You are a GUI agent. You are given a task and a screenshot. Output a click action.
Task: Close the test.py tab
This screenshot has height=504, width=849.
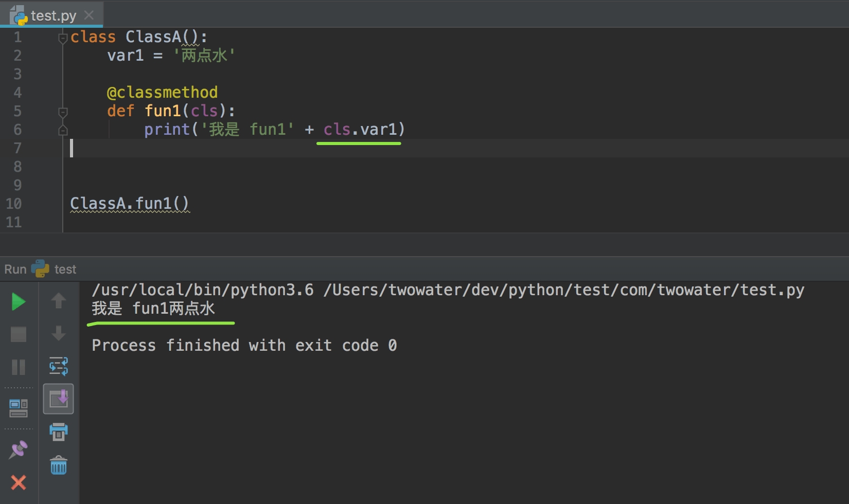(x=89, y=15)
